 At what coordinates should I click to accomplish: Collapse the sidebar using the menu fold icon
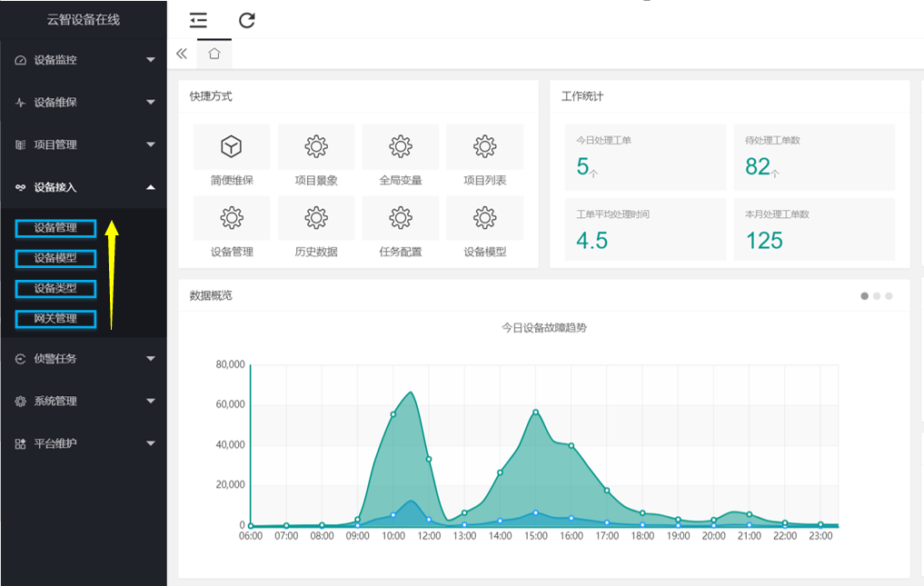(x=199, y=21)
